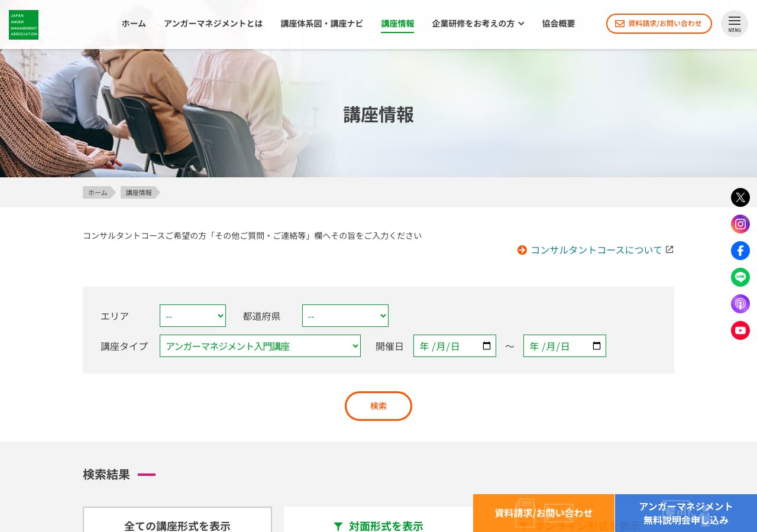This screenshot has height=532, width=757.
Task: Open the Instagram social link
Action: [740, 224]
